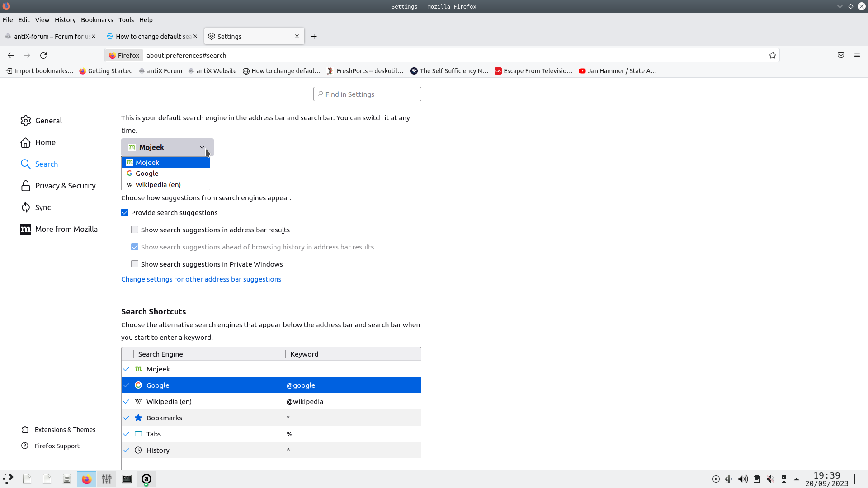Toggle Provide search suggestions checkbox
The width and height of the screenshot is (868, 488).
125,212
